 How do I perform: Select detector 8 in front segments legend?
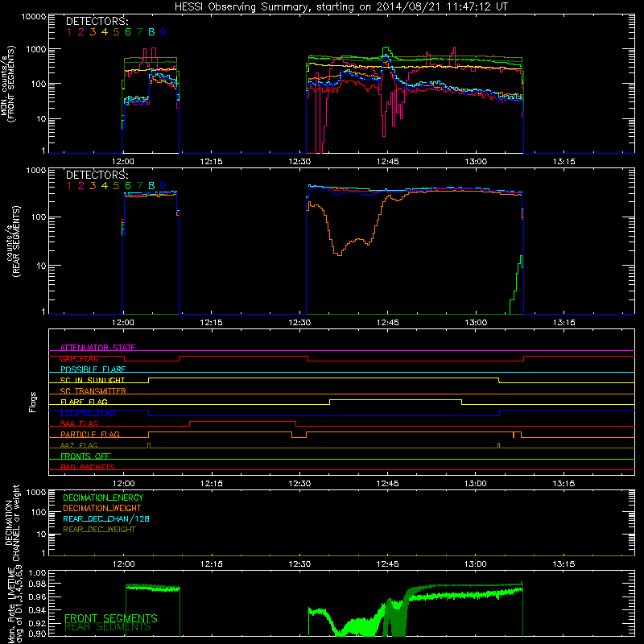[x=151, y=32]
